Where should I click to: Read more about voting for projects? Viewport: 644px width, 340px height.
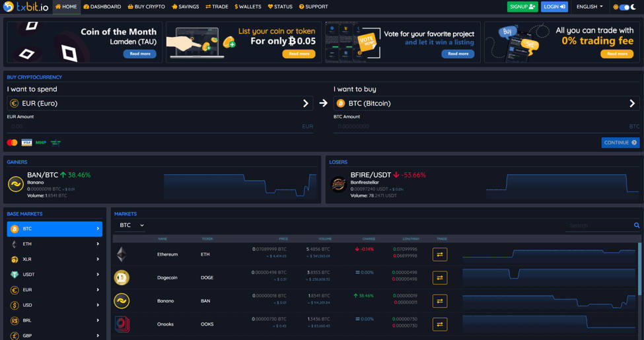pos(458,53)
